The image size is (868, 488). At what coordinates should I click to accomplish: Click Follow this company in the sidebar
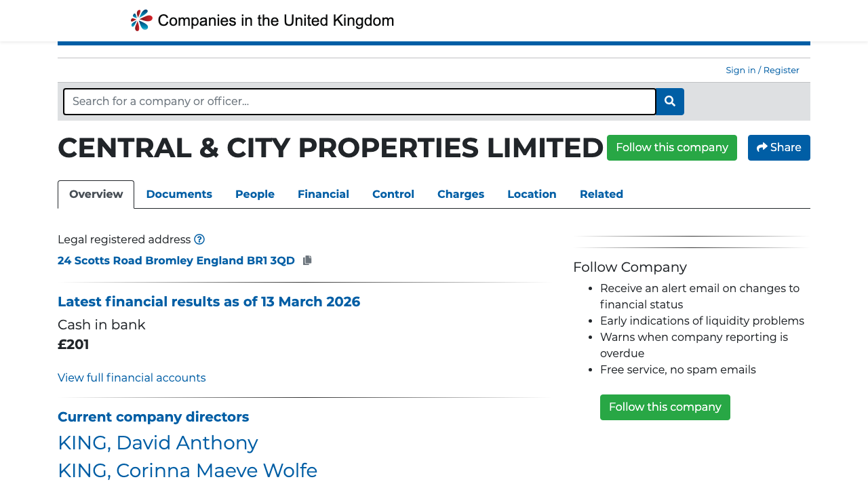[665, 407]
